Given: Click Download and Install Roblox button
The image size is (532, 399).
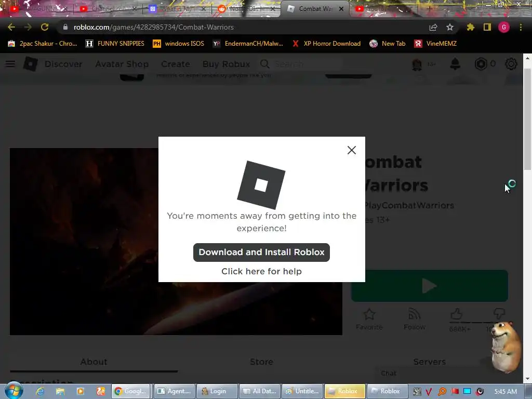Looking at the screenshot, I should tap(261, 252).
